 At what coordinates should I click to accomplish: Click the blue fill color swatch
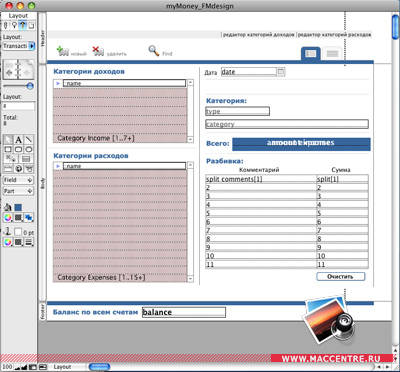pyautogui.click(x=18, y=208)
